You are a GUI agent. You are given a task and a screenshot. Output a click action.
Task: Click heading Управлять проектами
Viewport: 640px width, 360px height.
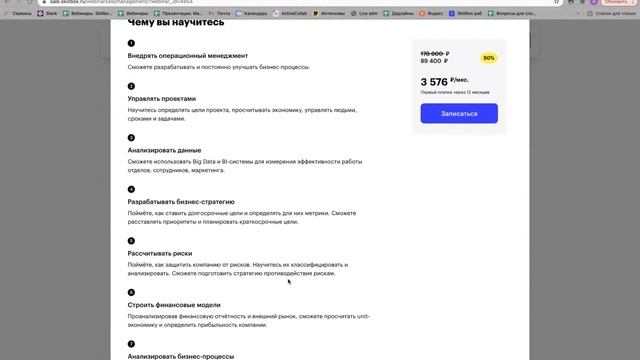click(x=162, y=99)
